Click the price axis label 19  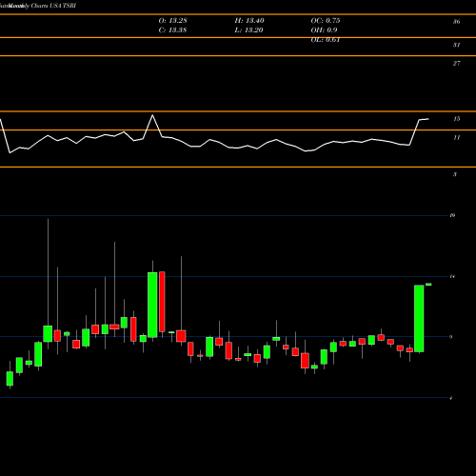point(452,215)
